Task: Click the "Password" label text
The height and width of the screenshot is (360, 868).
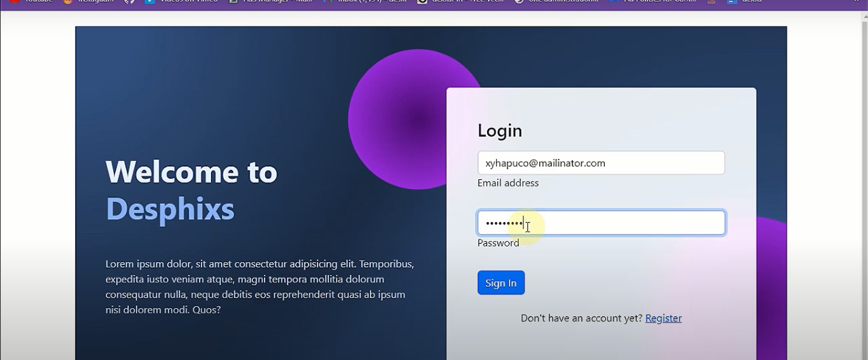Action: click(499, 243)
